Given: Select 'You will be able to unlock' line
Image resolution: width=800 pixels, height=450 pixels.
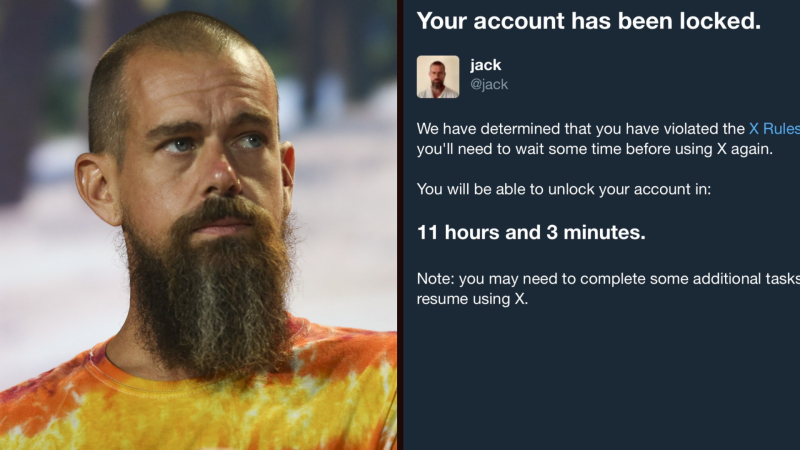Looking at the screenshot, I should (x=564, y=189).
